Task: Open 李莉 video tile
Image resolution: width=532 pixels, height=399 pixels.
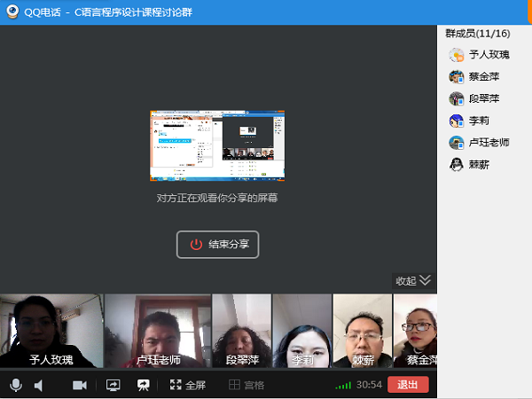Action: (x=302, y=331)
